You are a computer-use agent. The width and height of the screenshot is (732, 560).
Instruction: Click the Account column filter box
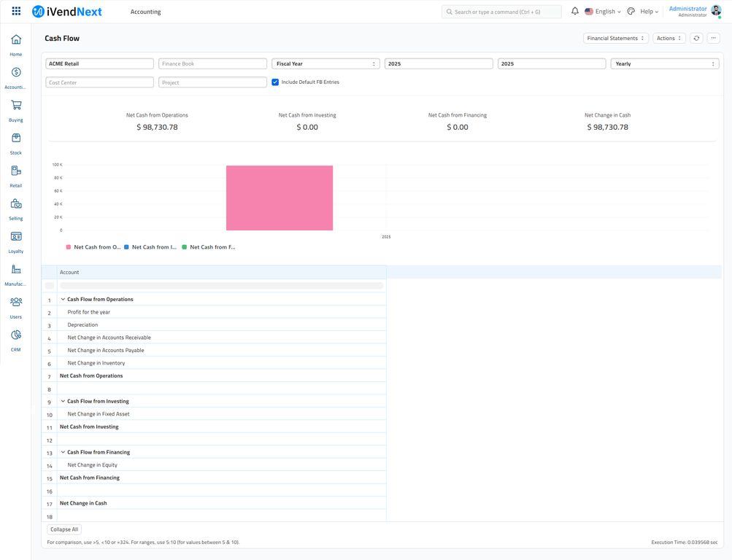[x=222, y=285]
